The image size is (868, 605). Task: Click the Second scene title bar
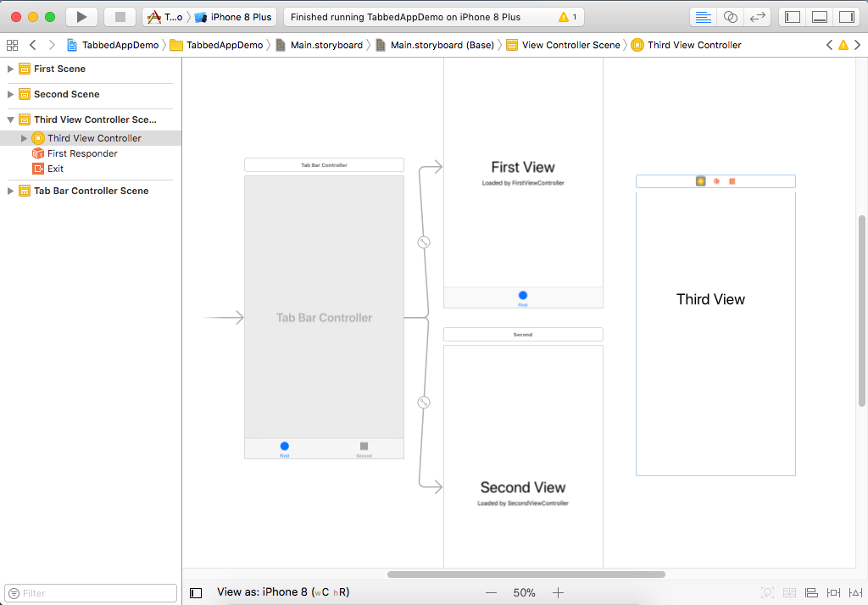click(x=523, y=335)
